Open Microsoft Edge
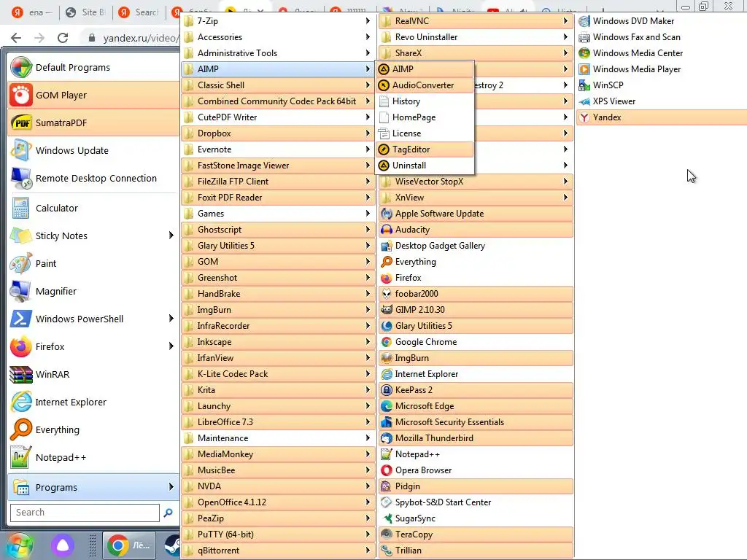 click(476, 406)
